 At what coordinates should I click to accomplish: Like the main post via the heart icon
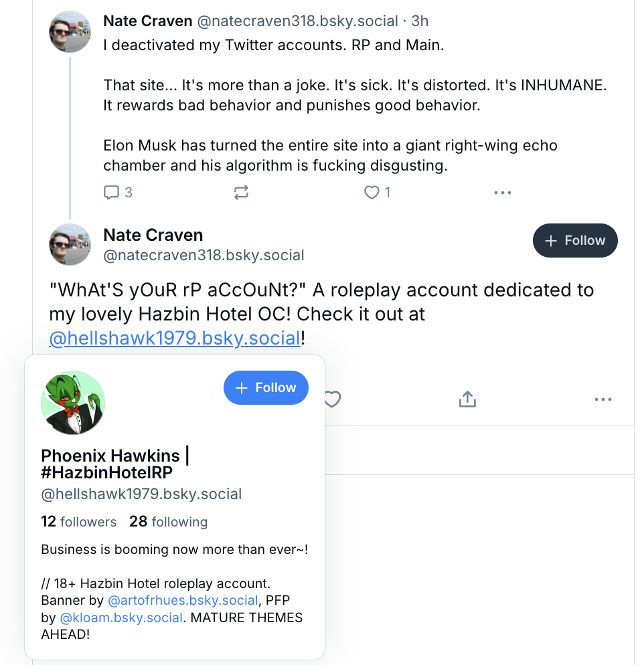coord(332,399)
